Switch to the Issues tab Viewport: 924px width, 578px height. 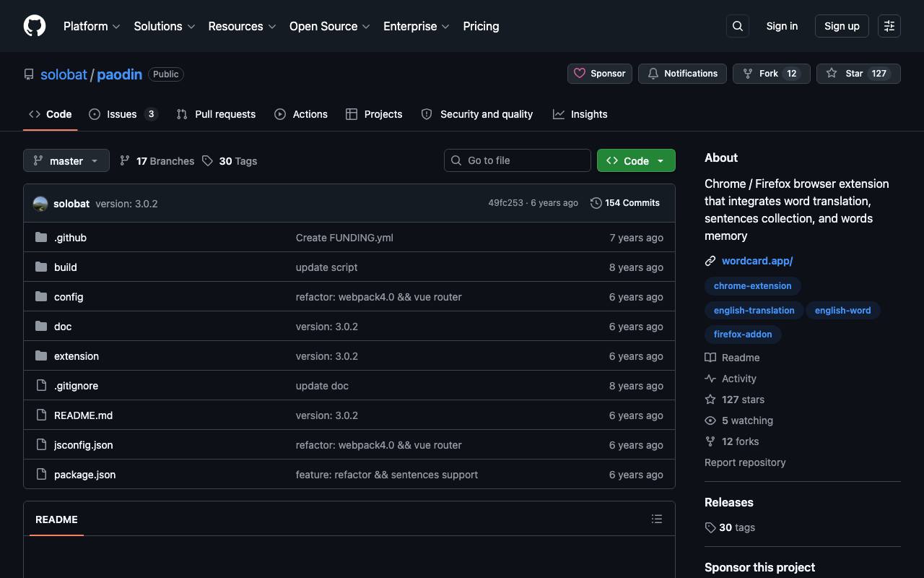coord(123,114)
